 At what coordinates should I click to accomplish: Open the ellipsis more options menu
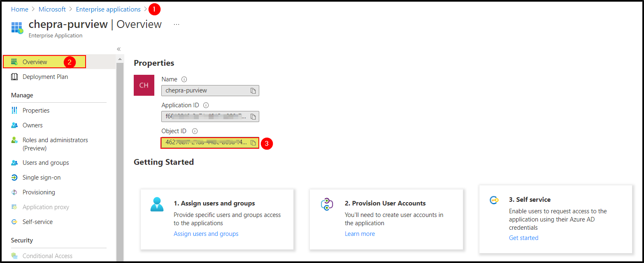tap(177, 24)
